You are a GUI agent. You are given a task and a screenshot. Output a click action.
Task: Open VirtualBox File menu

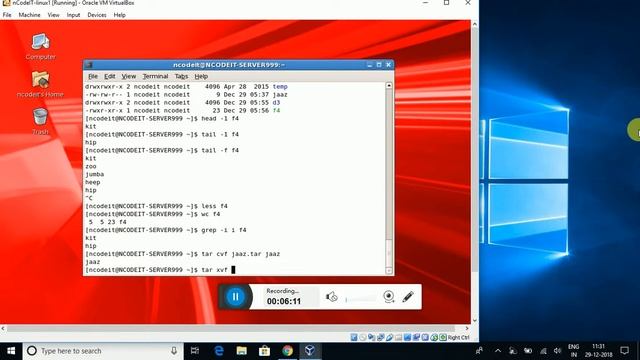coord(7,15)
